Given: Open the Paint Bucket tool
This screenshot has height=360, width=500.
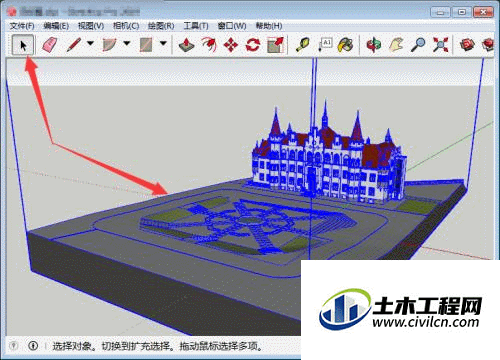Looking at the screenshot, I should [345, 45].
